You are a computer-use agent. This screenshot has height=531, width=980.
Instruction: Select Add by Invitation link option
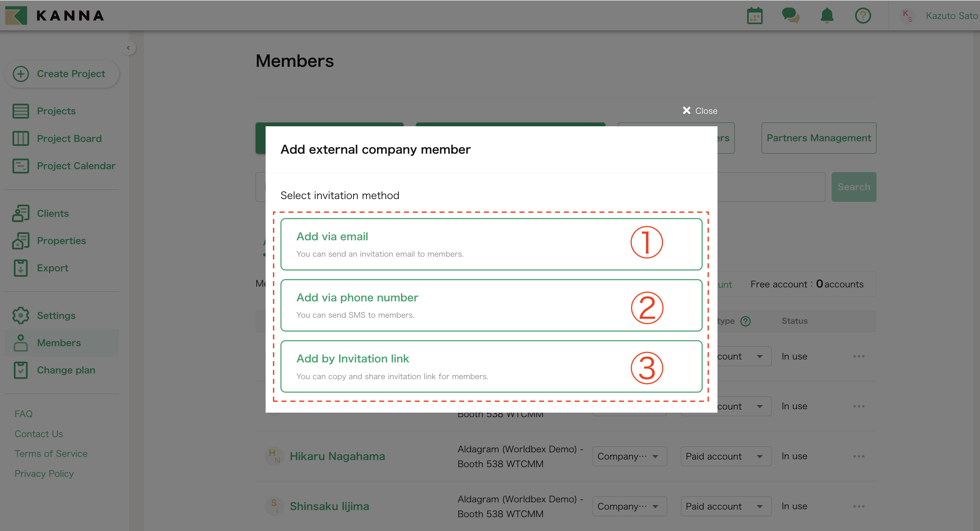pyautogui.click(x=491, y=366)
